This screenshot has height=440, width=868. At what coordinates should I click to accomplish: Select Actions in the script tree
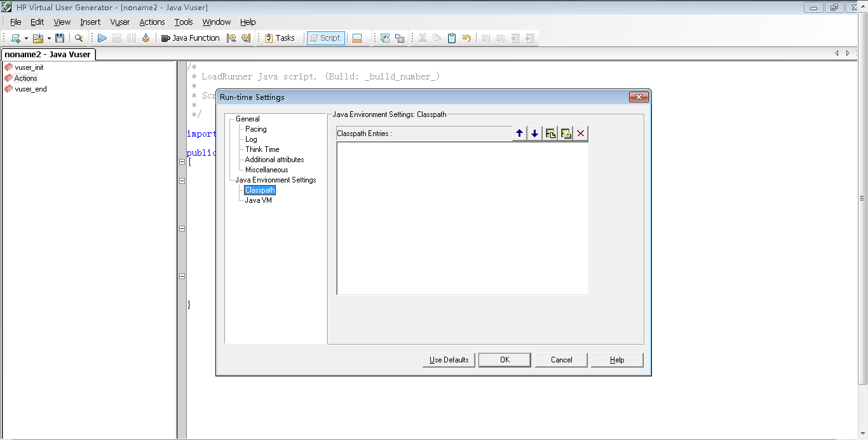tap(26, 78)
